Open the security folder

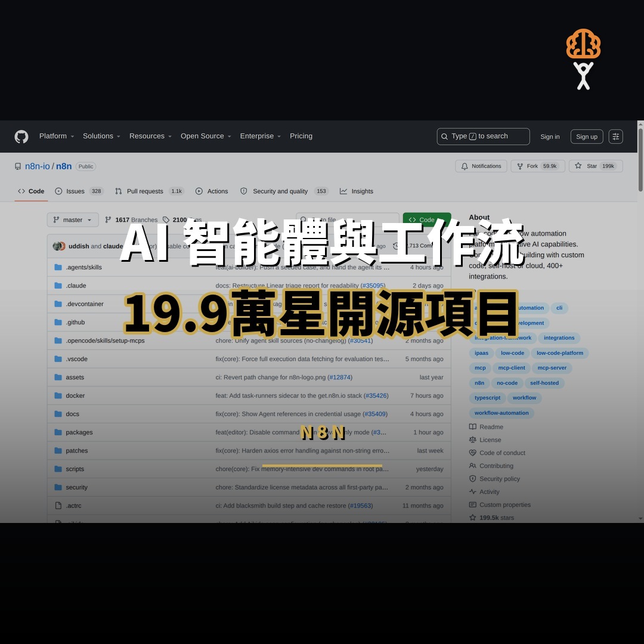(x=77, y=488)
